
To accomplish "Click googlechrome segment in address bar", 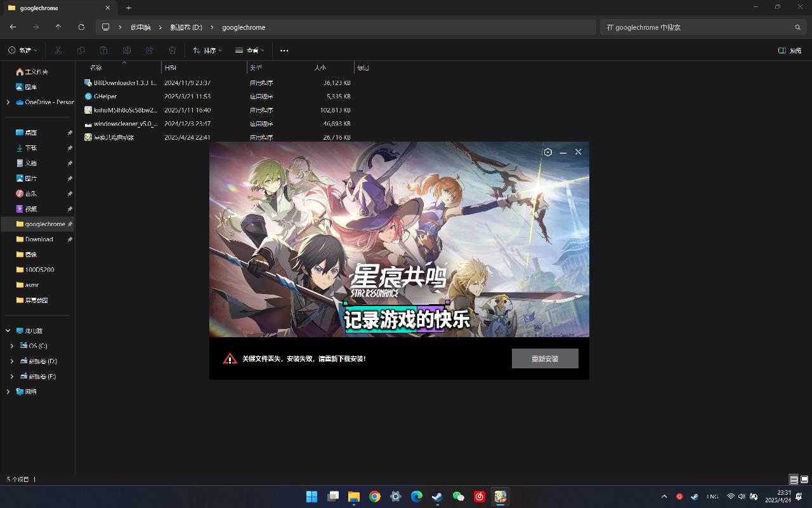I will coord(244,27).
